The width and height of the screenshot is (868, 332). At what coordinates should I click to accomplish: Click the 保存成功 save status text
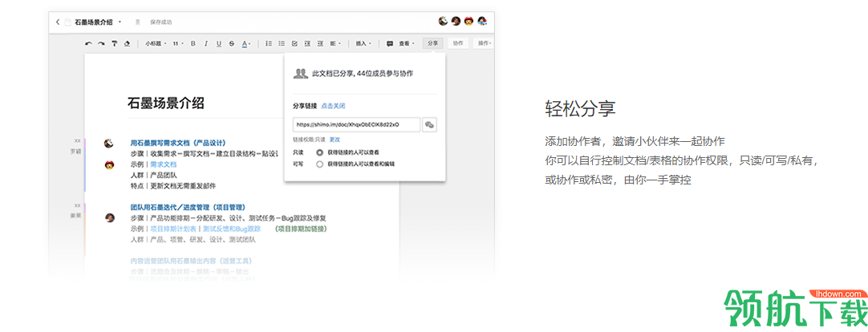click(160, 22)
